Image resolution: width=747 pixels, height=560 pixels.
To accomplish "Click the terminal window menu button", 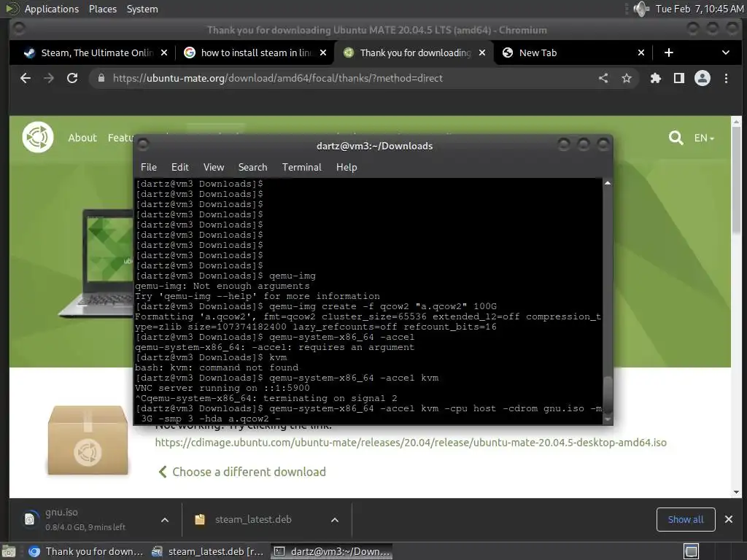I will (x=143, y=144).
